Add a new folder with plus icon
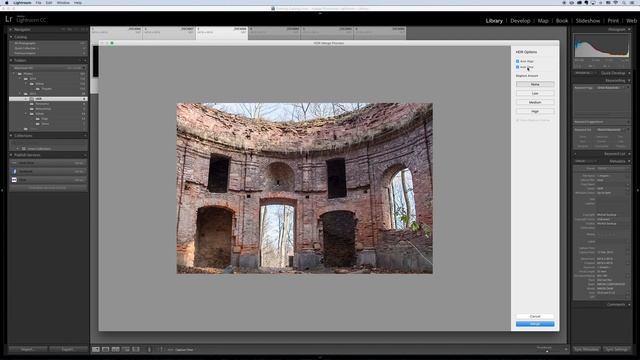The width and height of the screenshot is (640, 360). (x=84, y=60)
